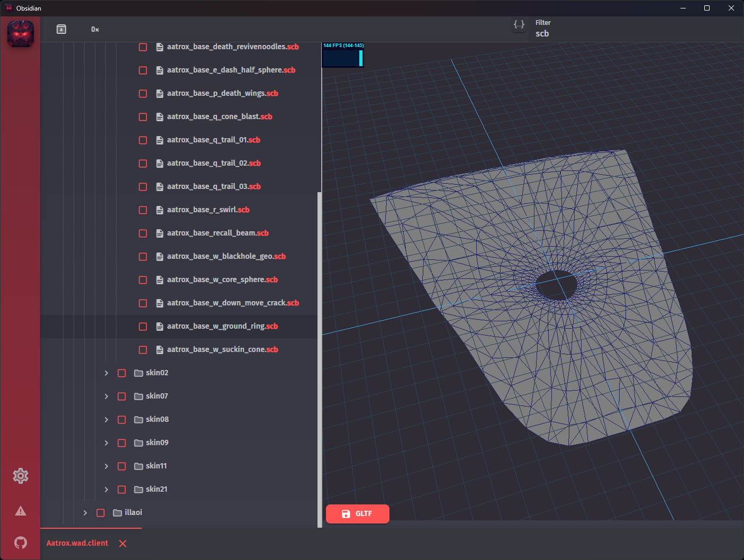Image resolution: width=744 pixels, height=560 pixels.
Task: Click file icon of aatrox_base_recall_beam.scb
Action: [160, 233]
